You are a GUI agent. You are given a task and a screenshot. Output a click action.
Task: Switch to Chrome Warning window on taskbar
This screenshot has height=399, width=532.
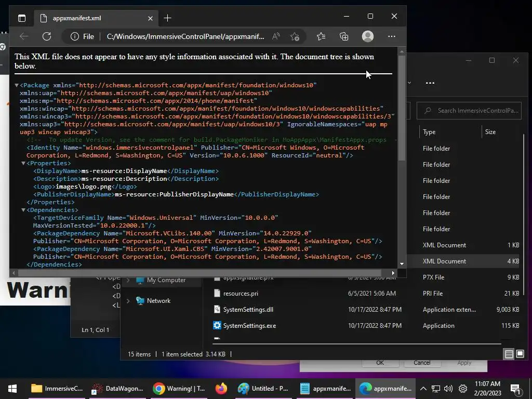tap(179, 389)
